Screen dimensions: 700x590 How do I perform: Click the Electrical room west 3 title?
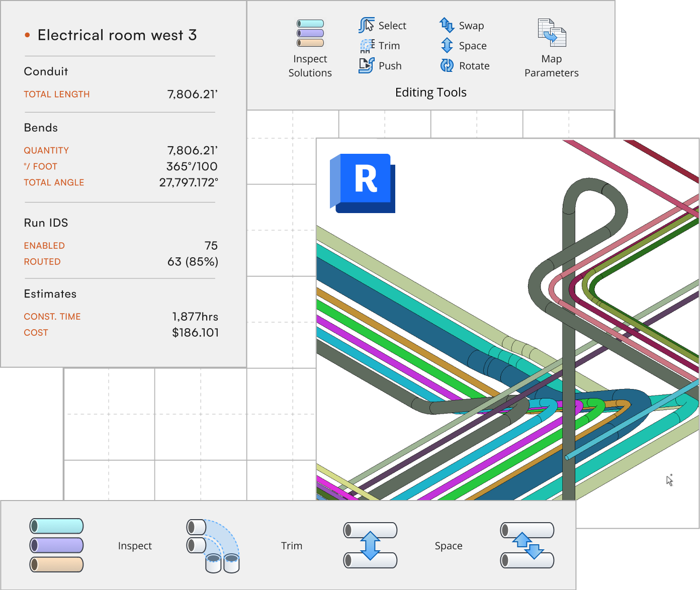click(x=117, y=35)
